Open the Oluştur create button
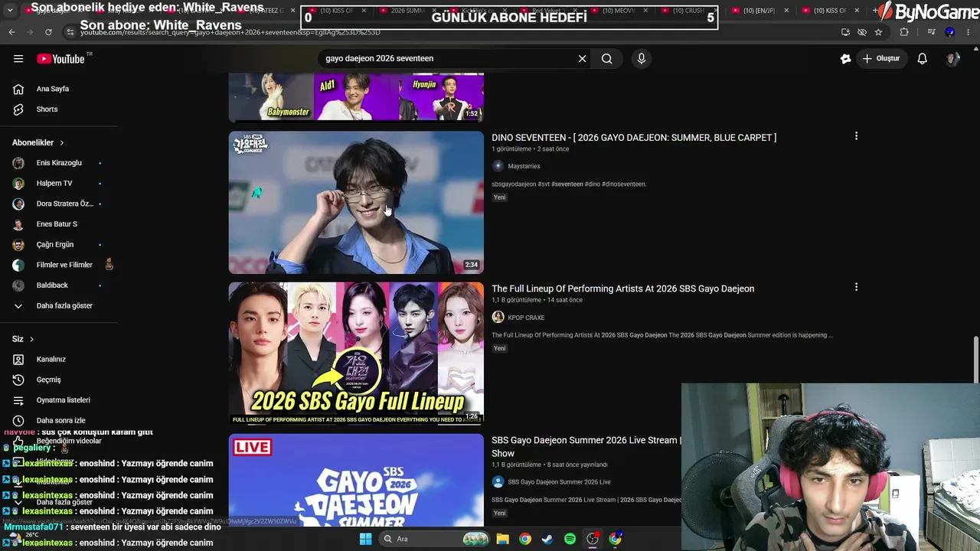Image resolution: width=980 pixels, height=551 pixels. (x=881, y=59)
